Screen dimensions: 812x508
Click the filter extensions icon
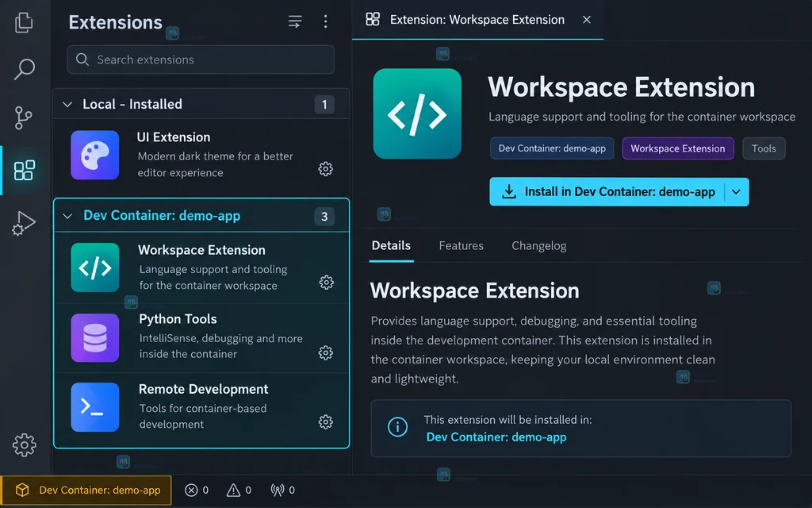(x=295, y=21)
